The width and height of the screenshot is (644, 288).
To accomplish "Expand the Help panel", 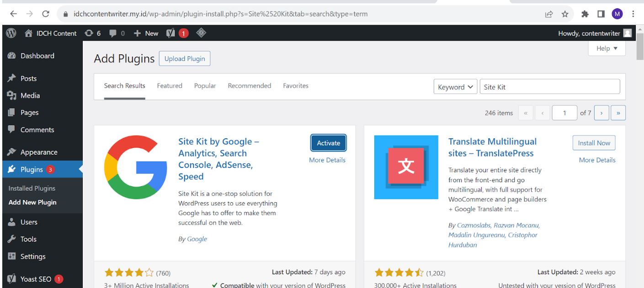I will (x=606, y=48).
